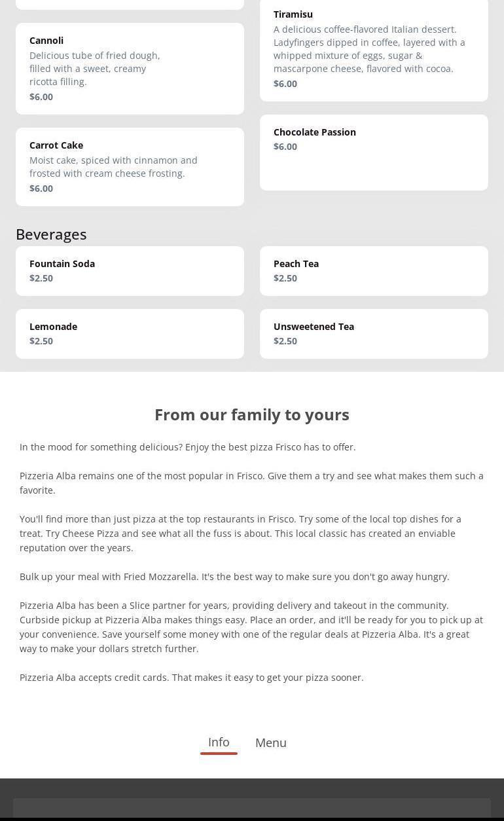Viewport: 504px width, 821px height.
Task: Click the paragraph about curbside pickup
Action: pos(251,627)
